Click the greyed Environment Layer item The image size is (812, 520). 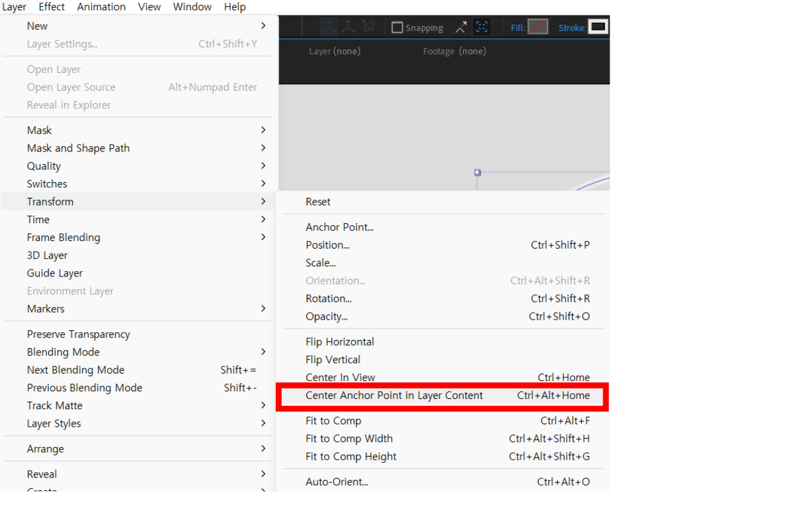pyautogui.click(x=137, y=291)
